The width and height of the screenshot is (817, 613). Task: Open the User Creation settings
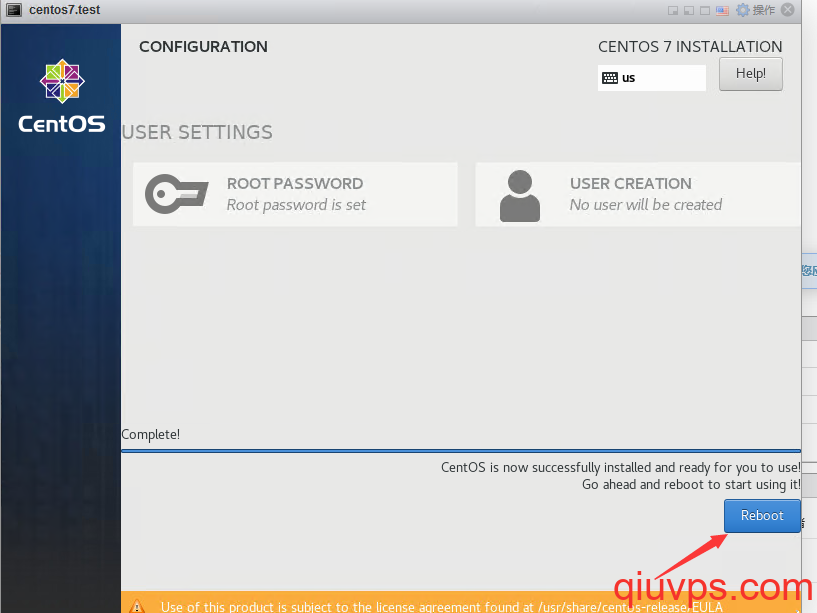[638, 194]
